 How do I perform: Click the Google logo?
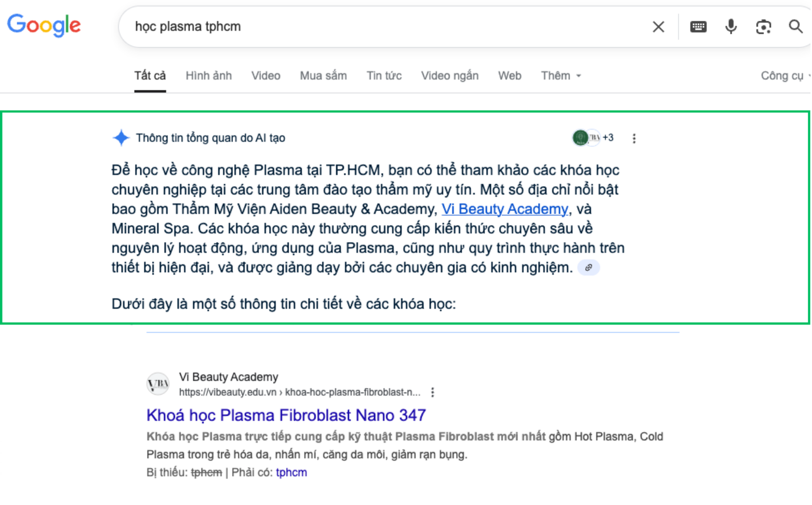(44, 25)
